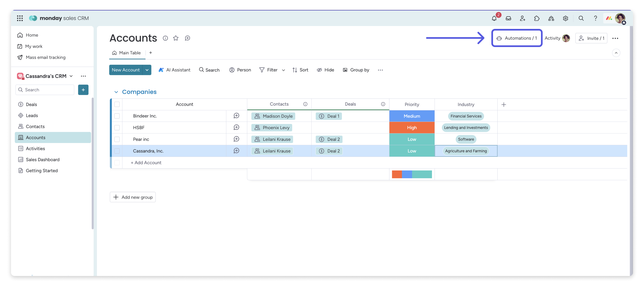Expand the New Account dropdown arrow

pyautogui.click(x=147, y=70)
